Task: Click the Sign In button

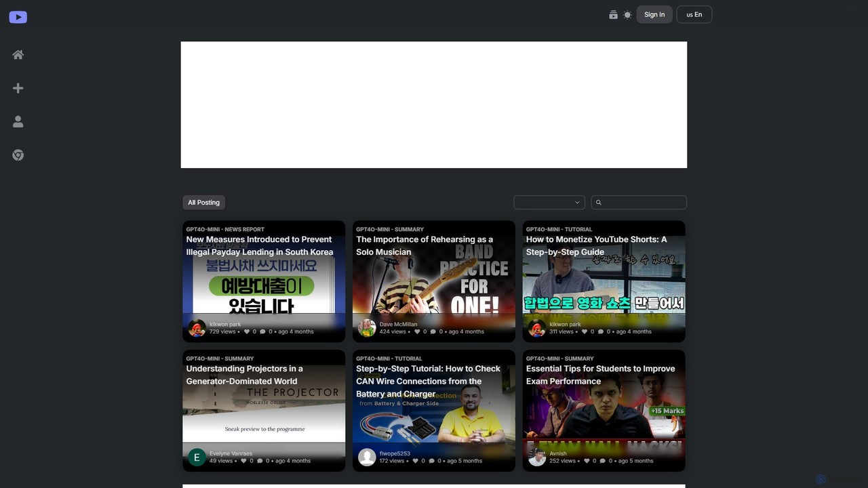Action: pyautogui.click(x=654, y=15)
